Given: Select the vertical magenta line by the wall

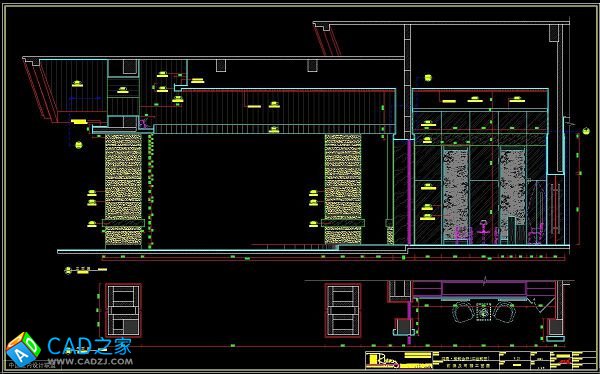Looking at the screenshot, I should coord(409,191).
